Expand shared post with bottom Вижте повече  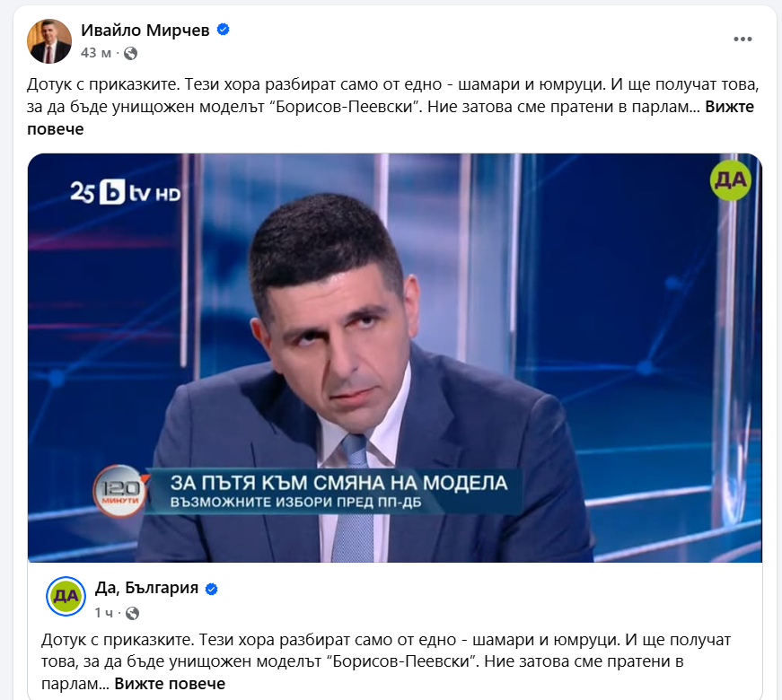click(170, 684)
